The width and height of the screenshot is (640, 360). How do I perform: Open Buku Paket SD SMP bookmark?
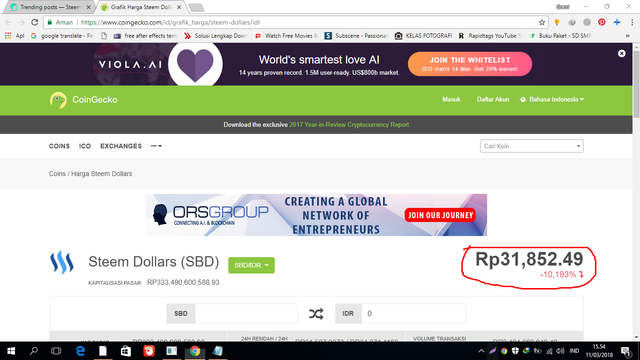(x=560, y=36)
